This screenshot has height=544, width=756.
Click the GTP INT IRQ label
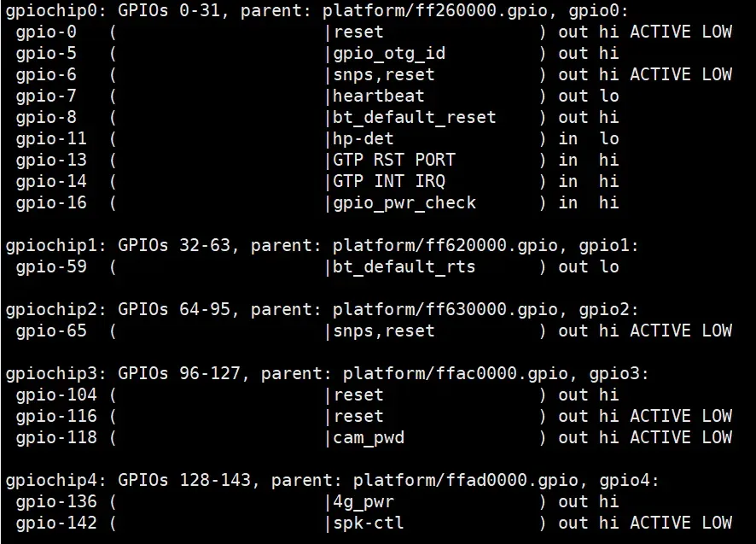(x=389, y=182)
